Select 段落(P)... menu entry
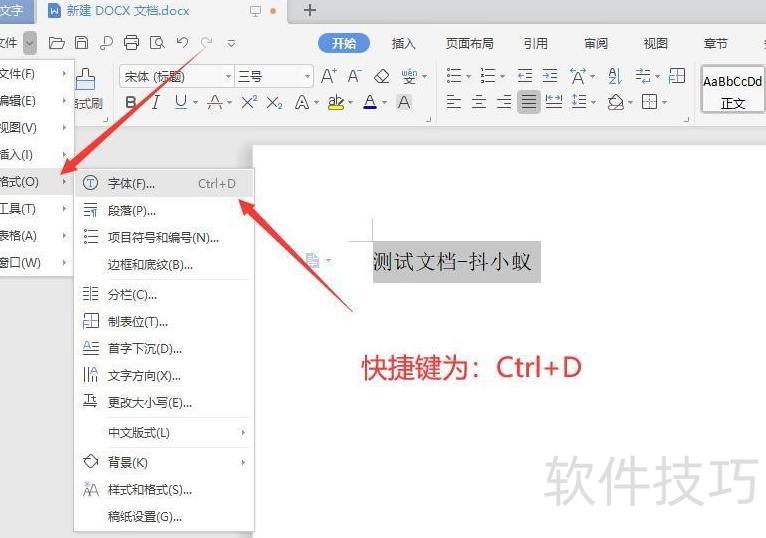This screenshot has width=766, height=538. click(x=164, y=211)
